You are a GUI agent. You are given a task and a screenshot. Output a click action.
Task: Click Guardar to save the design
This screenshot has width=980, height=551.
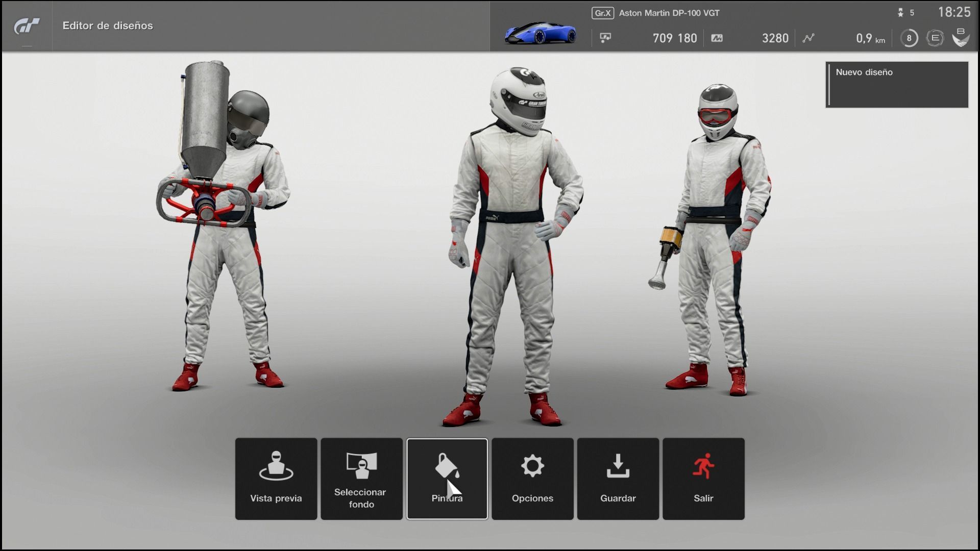point(618,479)
